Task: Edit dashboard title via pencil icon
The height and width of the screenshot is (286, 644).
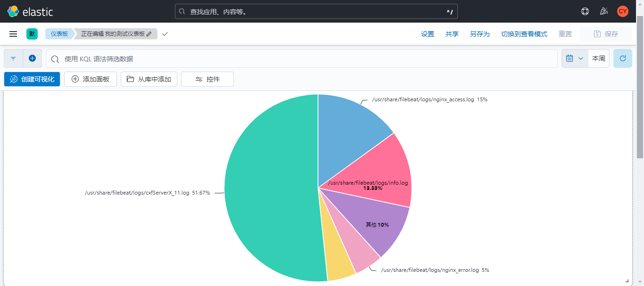Action: [x=149, y=34]
